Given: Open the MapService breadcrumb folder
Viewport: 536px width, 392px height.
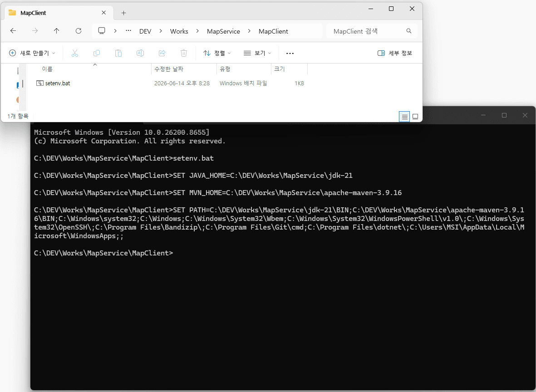Looking at the screenshot, I should tap(223, 31).
